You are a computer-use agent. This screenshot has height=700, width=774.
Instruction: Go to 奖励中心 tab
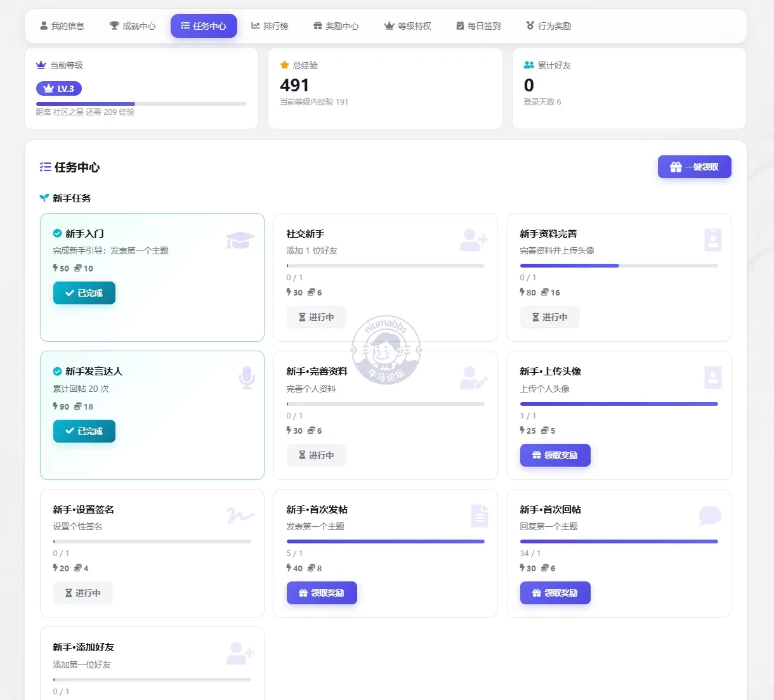[336, 26]
